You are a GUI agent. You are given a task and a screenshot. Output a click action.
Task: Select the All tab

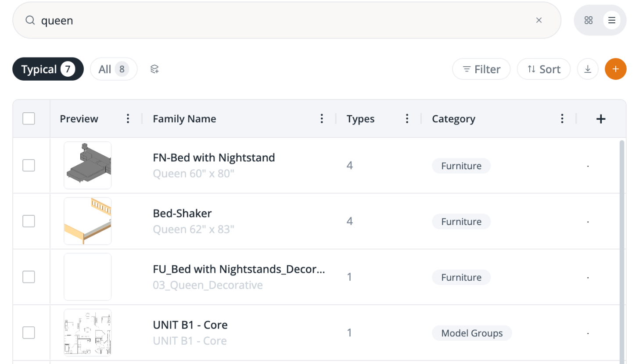tap(114, 69)
